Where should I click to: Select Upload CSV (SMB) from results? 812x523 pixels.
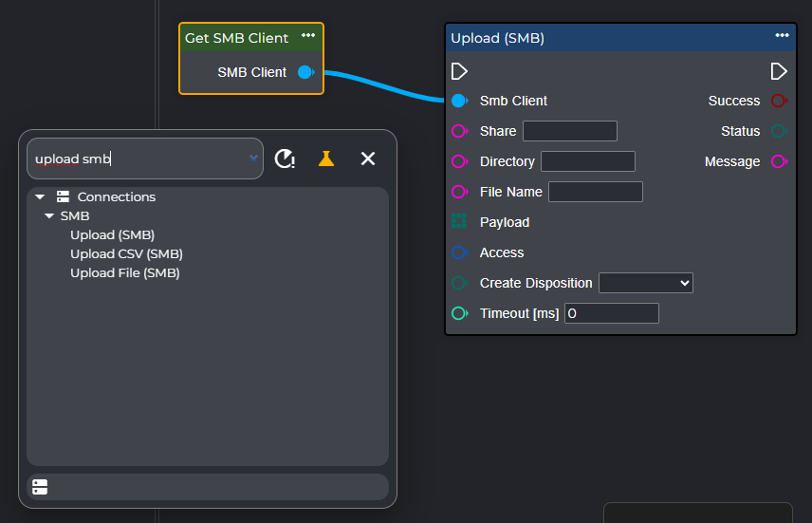tap(126, 254)
